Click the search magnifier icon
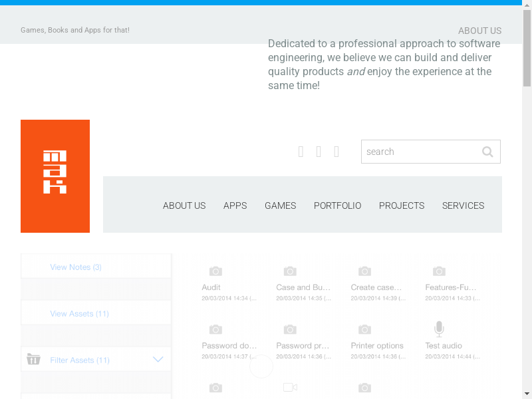Viewport: 532px width, 399px height. point(487,152)
